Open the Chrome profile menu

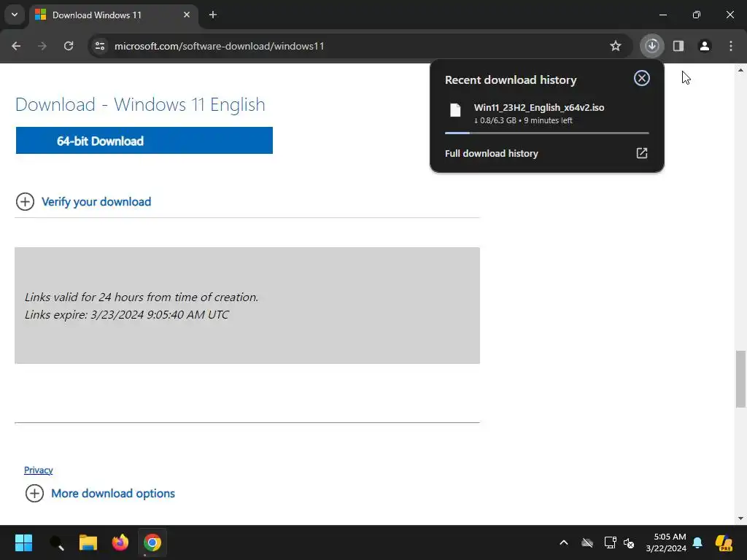[705, 46]
